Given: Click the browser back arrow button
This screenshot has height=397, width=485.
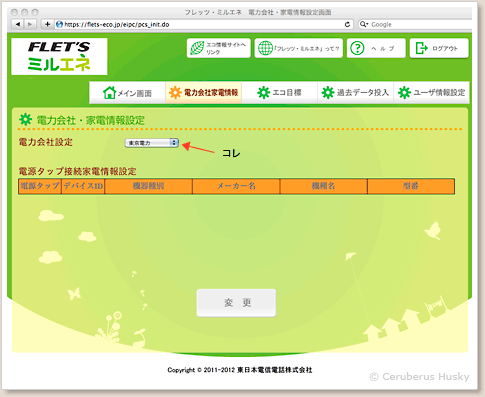Looking at the screenshot, I should click(18, 24).
